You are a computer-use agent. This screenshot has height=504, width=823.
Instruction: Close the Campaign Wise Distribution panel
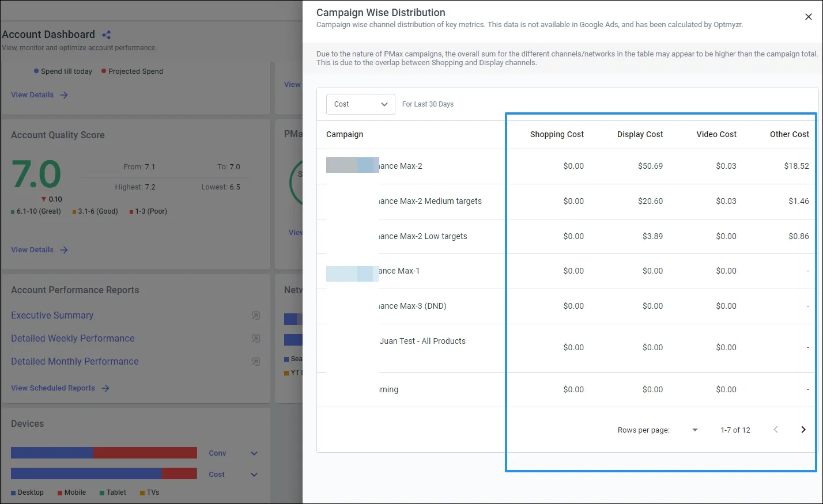808,17
